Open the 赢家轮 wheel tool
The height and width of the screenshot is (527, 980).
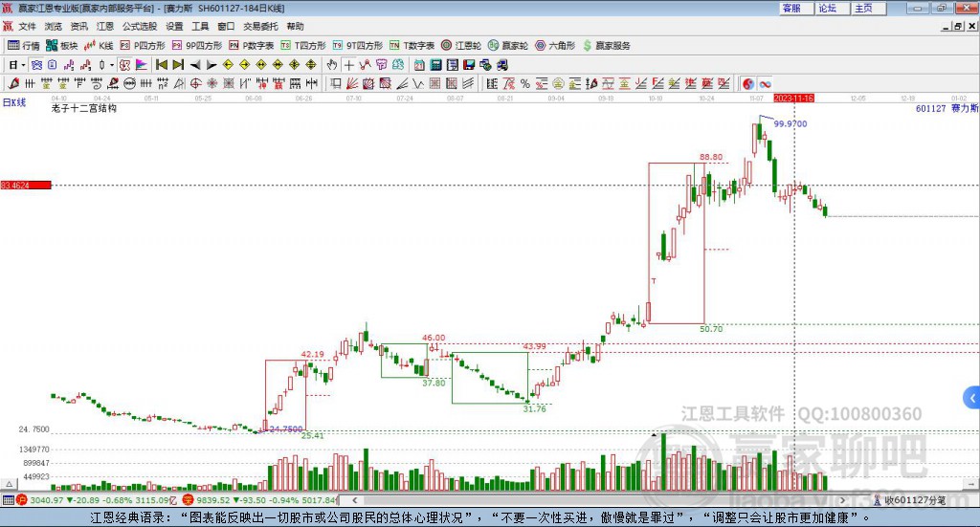508,46
